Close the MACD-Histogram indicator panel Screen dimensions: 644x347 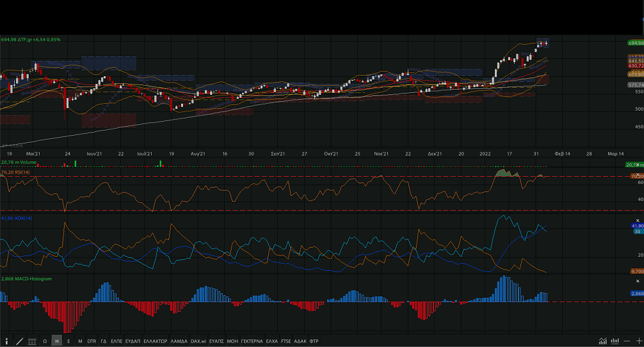638,282
